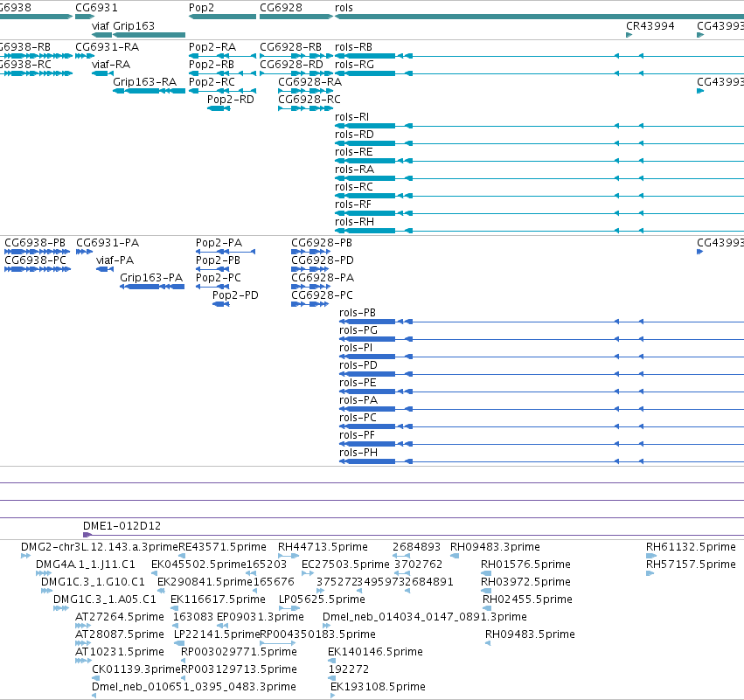
Task: Select the CG6928-PC protein label
Action: pyautogui.click(x=323, y=295)
